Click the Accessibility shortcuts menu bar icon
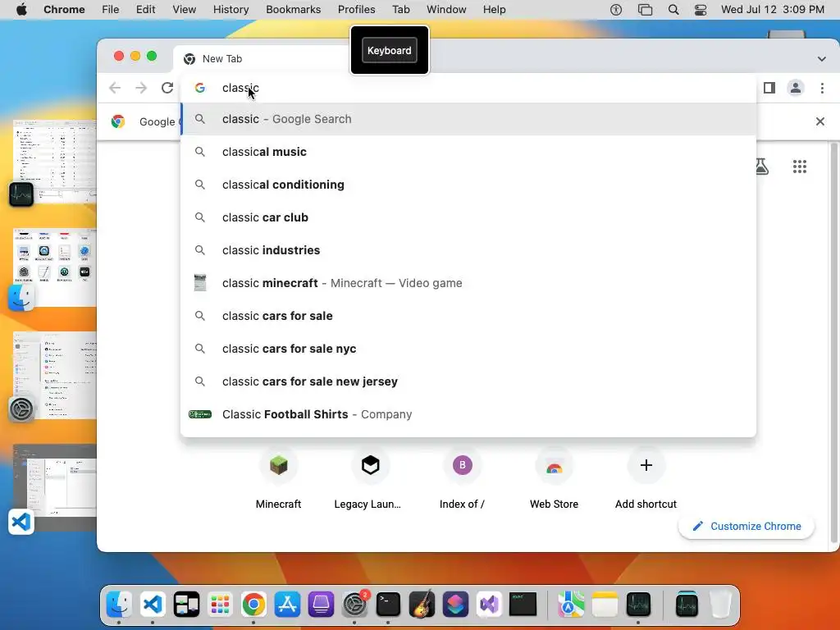Viewport: 840px width, 630px height. coord(616,10)
